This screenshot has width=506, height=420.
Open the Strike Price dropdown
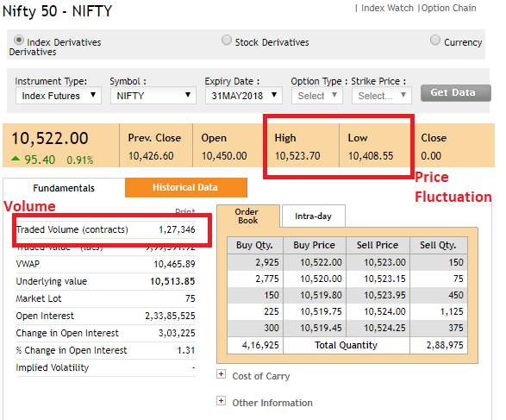(382, 96)
